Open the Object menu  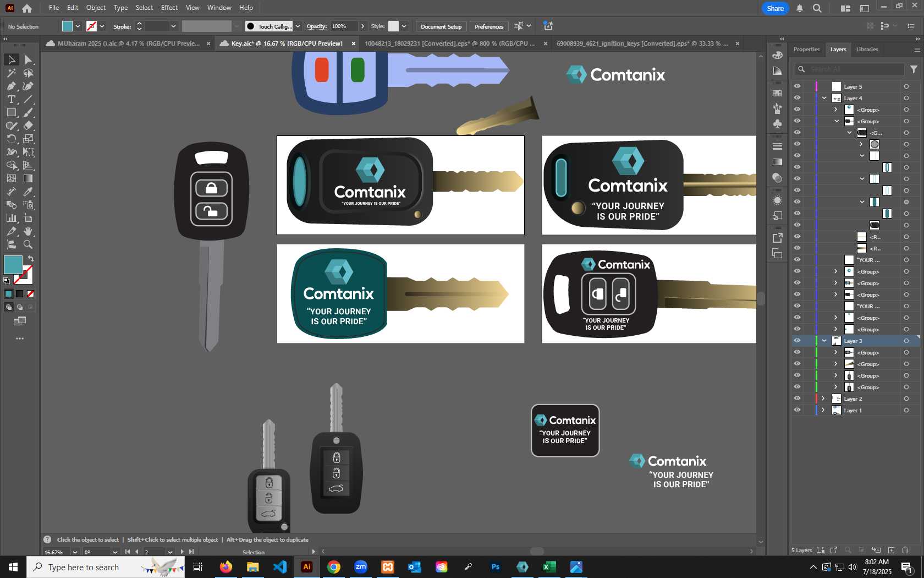pyautogui.click(x=96, y=8)
